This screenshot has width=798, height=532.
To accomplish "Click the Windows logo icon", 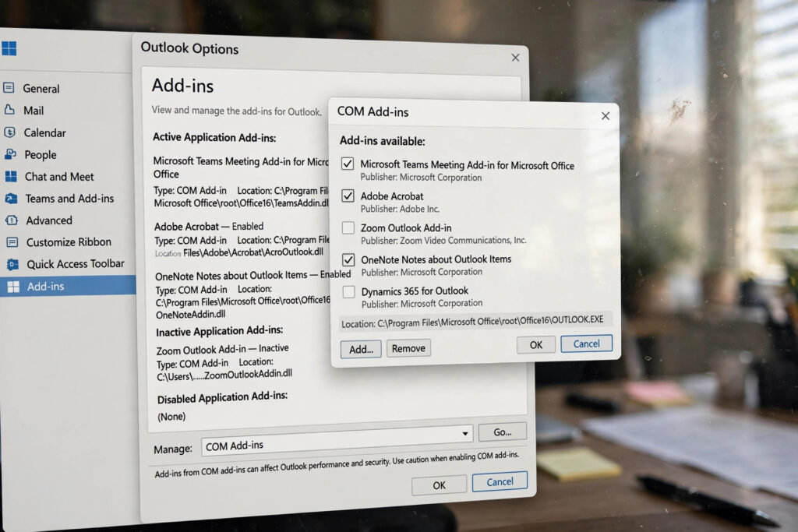I will [x=9, y=48].
